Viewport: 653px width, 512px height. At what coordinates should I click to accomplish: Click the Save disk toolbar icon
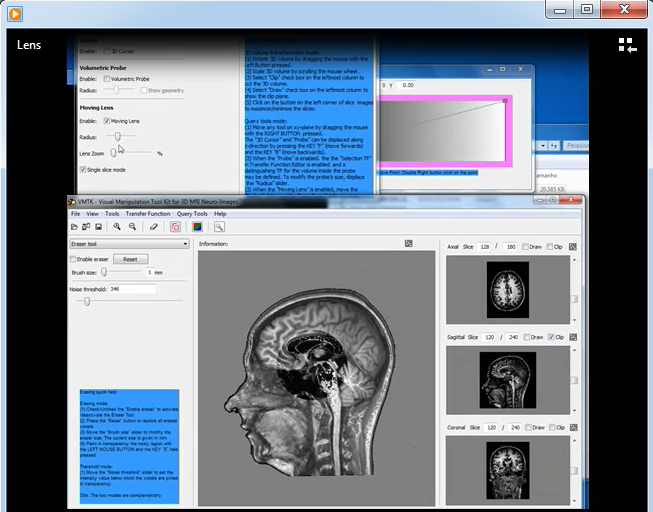point(98,227)
